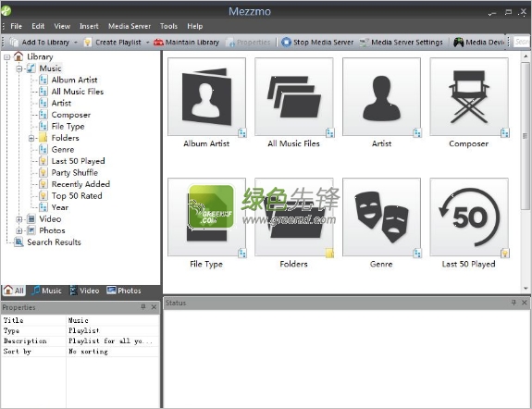Select Genre in the tree

coord(63,149)
